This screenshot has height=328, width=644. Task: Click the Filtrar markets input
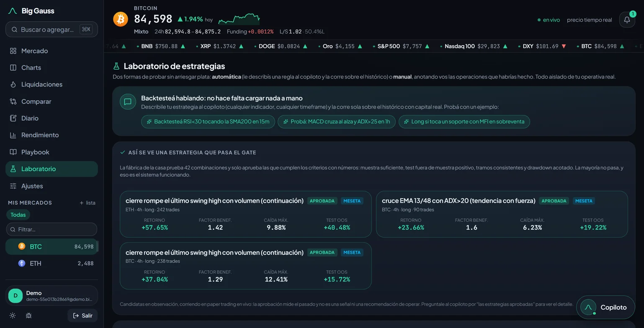click(52, 229)
